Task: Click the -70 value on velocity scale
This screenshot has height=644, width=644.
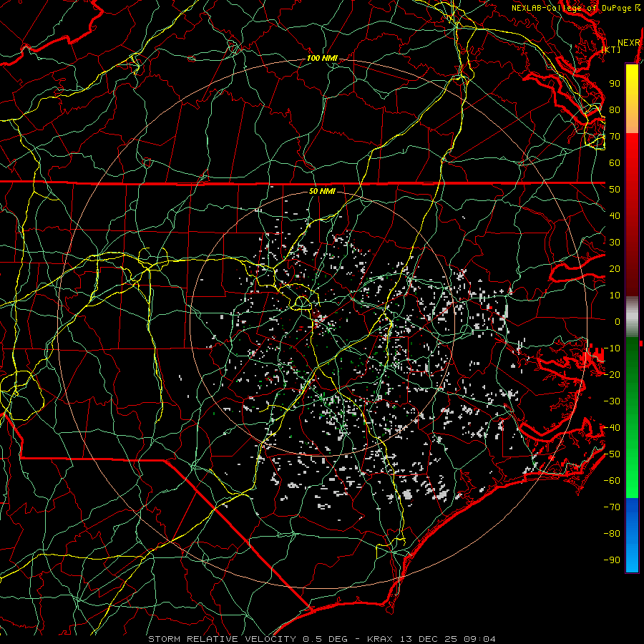Action: coord(612,507)
